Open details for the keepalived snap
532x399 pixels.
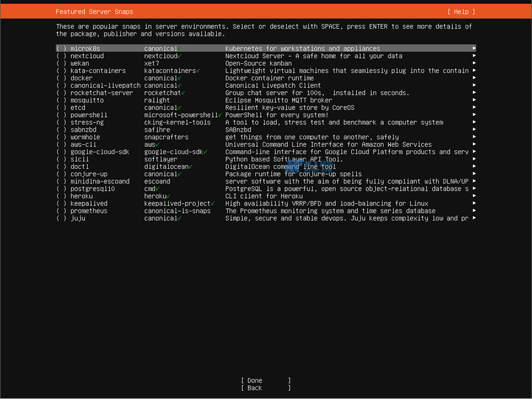(473, 203)
